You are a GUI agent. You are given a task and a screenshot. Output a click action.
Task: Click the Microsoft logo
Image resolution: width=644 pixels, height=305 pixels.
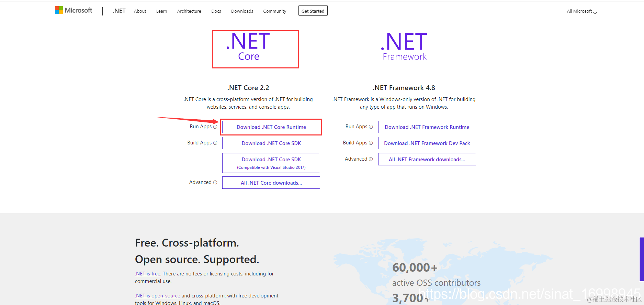tap(74, 10)
